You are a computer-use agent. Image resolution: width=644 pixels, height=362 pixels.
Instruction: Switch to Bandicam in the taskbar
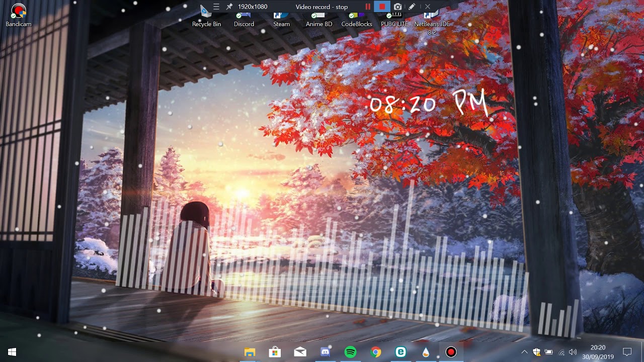pyautogui.click(x=451, y=352)
